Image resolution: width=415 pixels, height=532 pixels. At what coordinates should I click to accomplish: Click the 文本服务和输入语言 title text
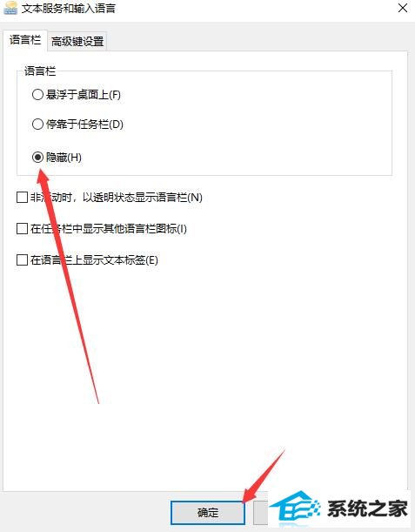coord(69,9)
